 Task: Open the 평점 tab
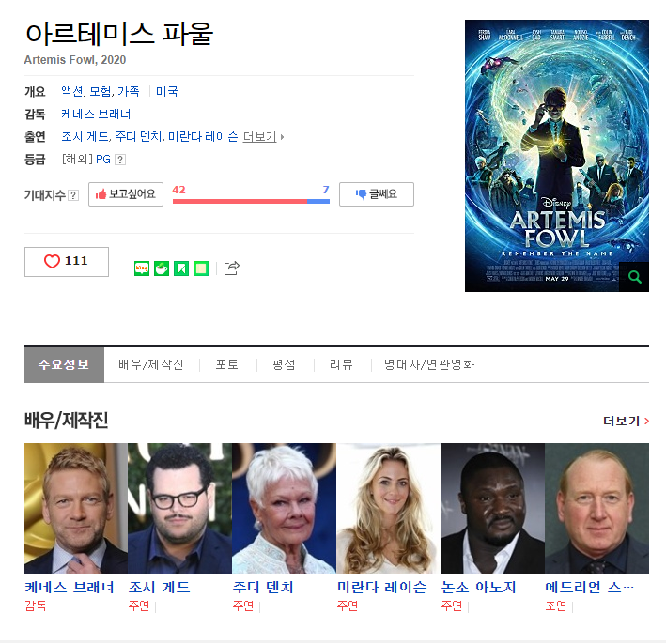[284, 364]
